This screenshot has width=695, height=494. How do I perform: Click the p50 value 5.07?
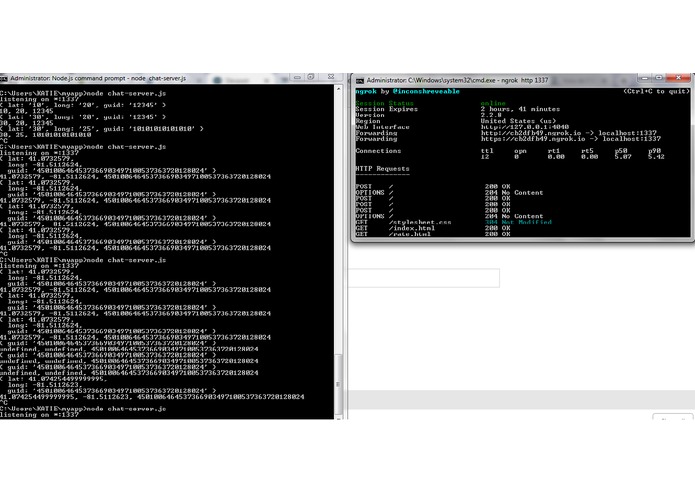click(x=623, y=156)
